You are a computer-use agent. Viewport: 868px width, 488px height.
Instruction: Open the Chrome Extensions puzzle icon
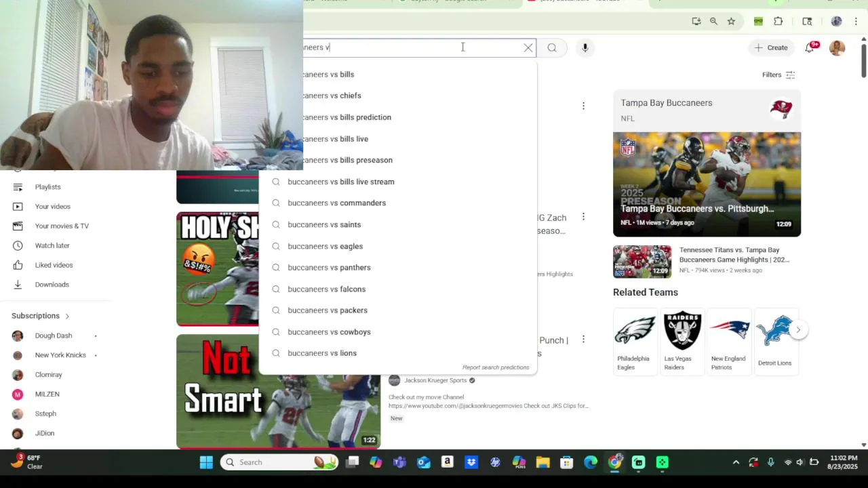click(778, 22)
